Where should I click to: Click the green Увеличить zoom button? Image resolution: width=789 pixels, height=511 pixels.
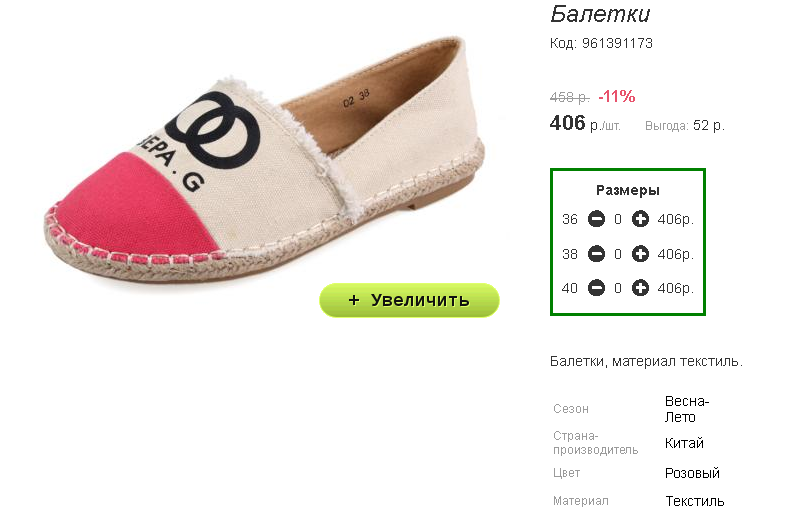coord(409,300)
